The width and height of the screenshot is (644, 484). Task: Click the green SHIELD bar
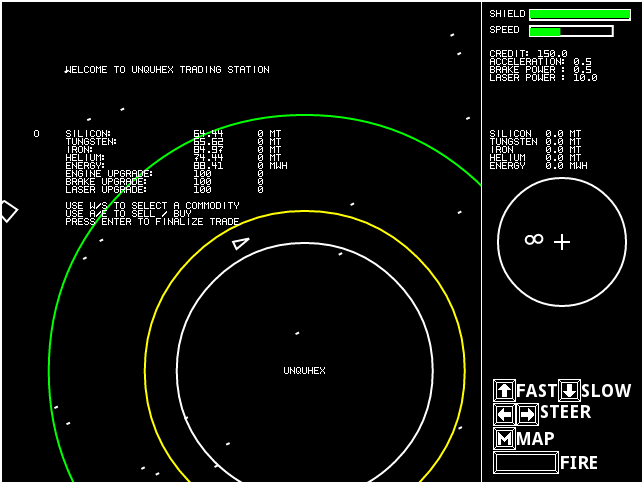pos(580,14)
